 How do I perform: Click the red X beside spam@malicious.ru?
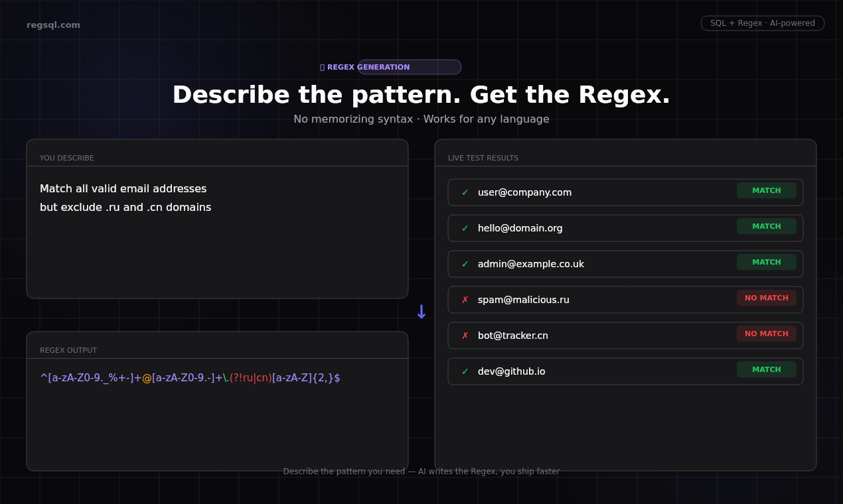tap(464, 300)
